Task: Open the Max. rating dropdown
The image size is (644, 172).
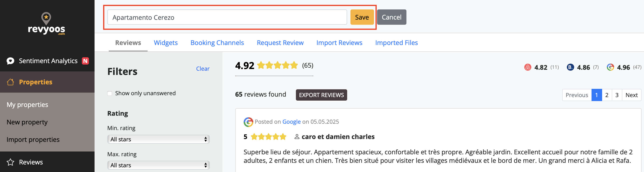Action: pos(158,165)
